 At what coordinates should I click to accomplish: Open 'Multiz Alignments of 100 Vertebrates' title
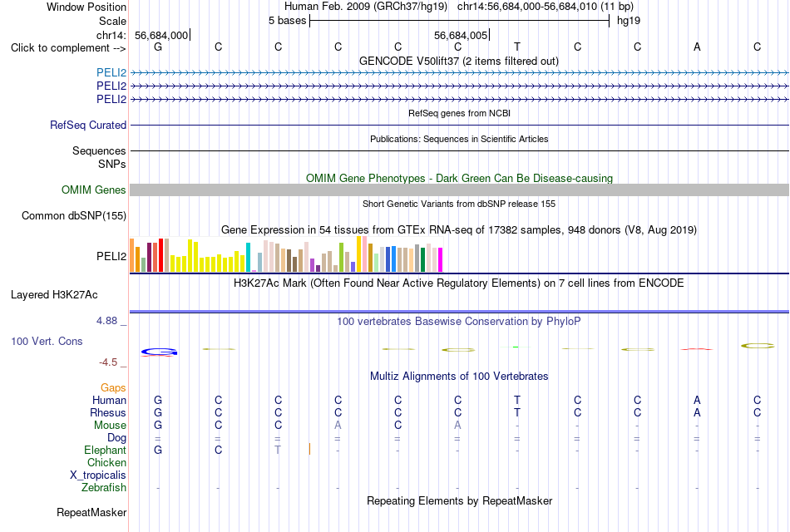click(459, 377)
